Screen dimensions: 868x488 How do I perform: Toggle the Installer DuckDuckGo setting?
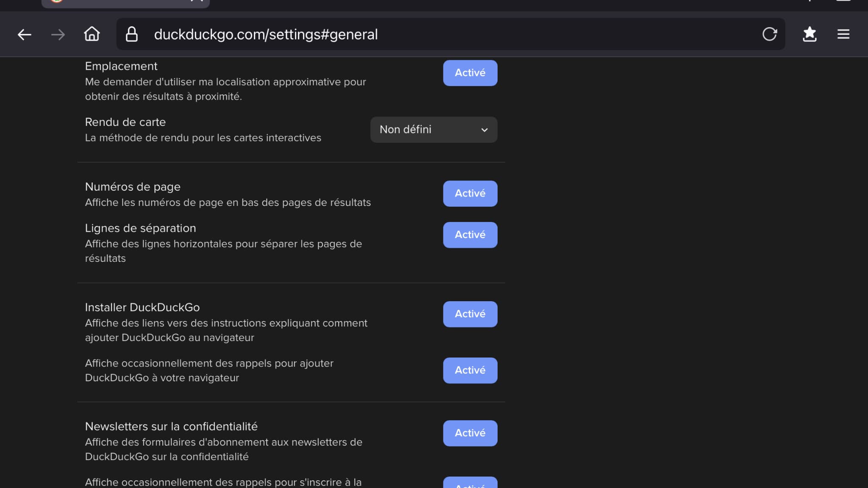pyautogui.click(x=470, y=314)
